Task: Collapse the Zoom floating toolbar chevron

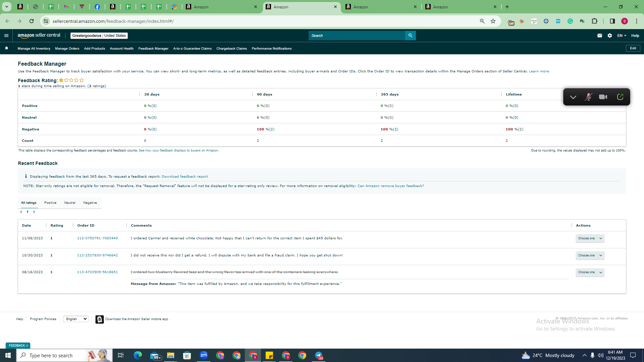Action: pyautogui.click(x=573, y=97)
